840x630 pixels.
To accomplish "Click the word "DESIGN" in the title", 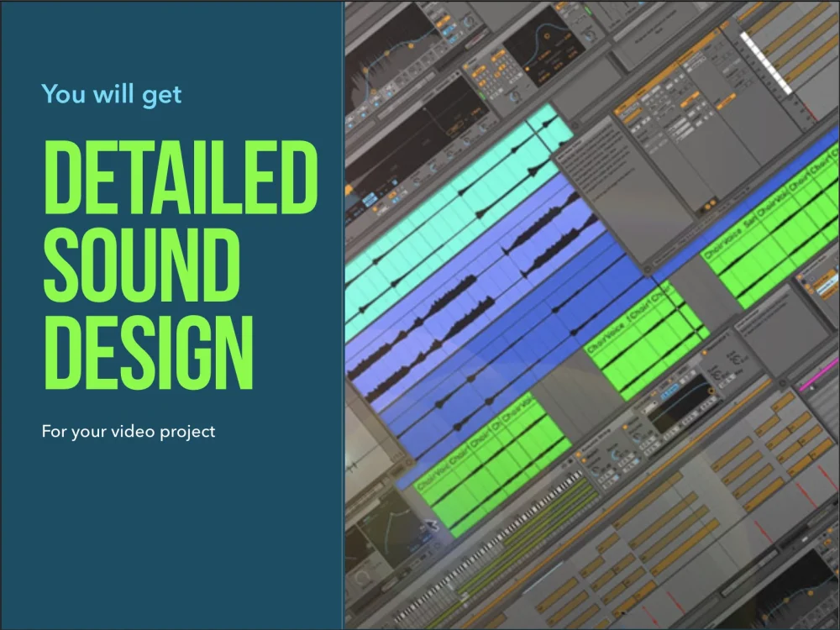I will 148,353.
